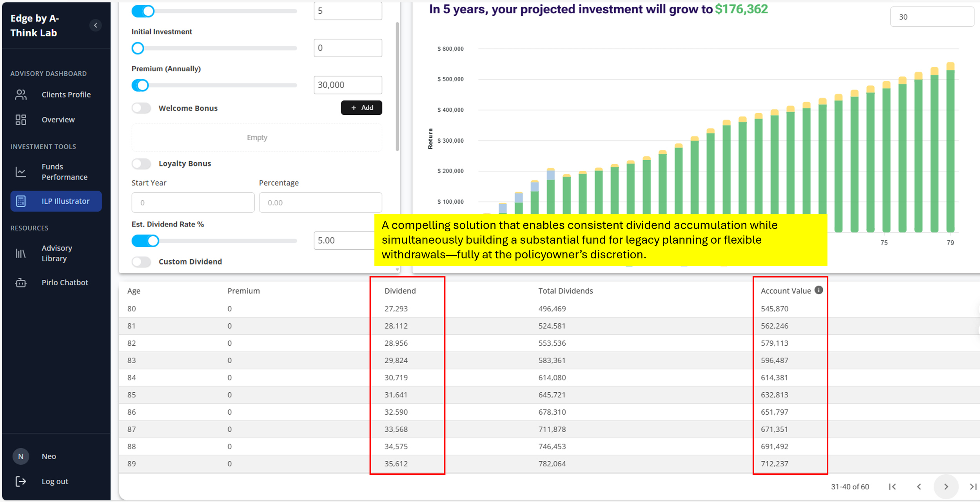Click the Premium (Annually) input field
The image size is (980, 502).
(x=347, y=85)
